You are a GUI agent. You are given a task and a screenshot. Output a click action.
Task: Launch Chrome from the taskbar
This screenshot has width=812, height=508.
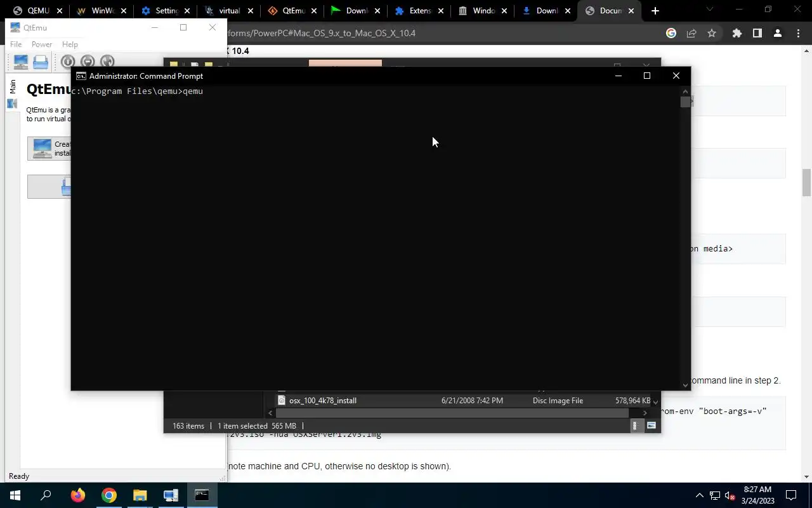click(109, 495)
